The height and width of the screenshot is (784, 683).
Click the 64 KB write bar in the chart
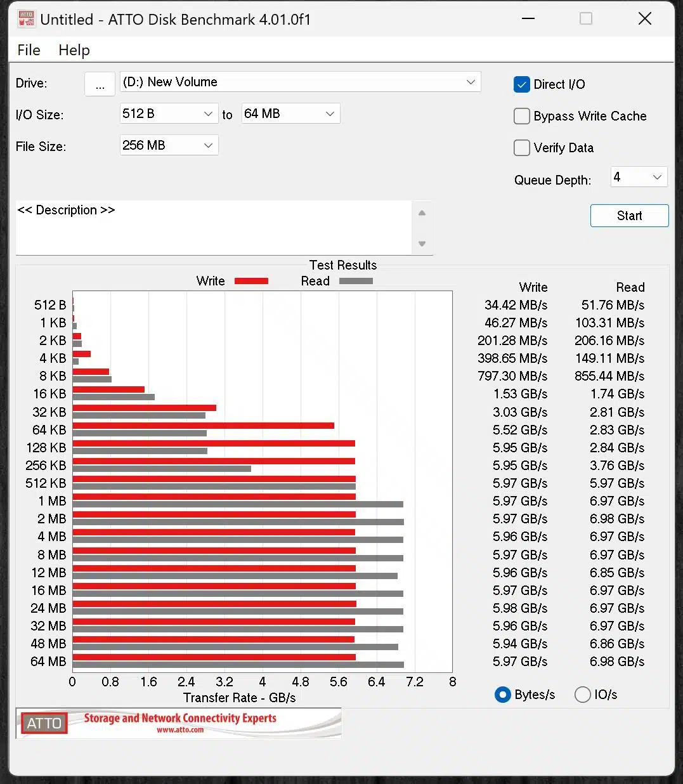tap(204, 426)
